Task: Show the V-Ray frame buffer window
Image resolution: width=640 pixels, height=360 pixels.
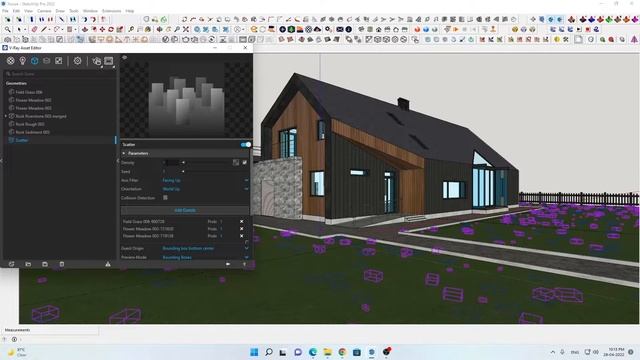Action: (109, 61)
